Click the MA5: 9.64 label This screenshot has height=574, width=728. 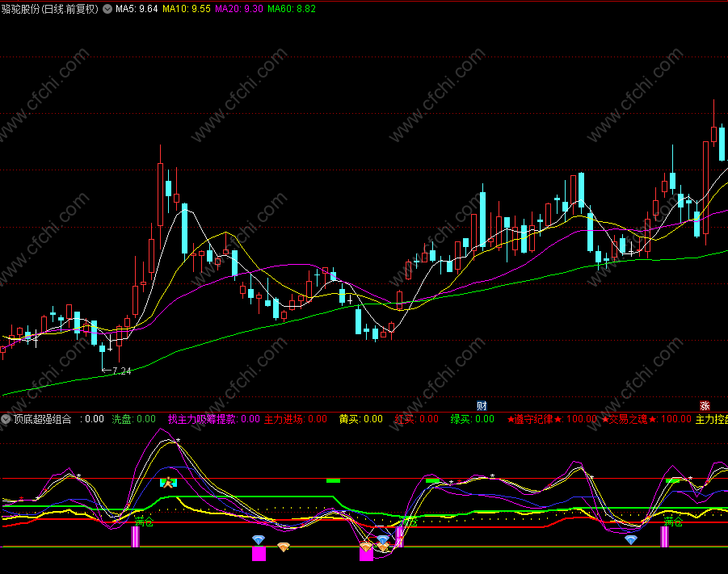coord(137,9)
